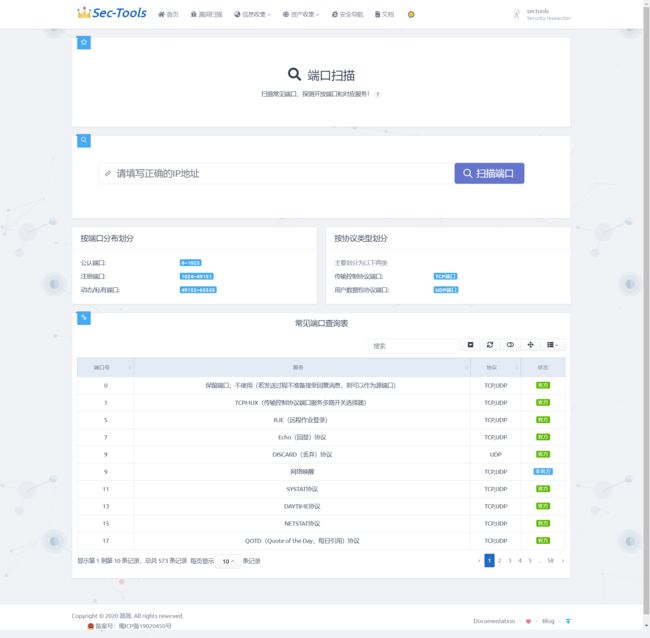Open the rows-per-page dropdown showing 10
Image resolution: width=650 pixels, height=638 pixels.
[228, 561]
